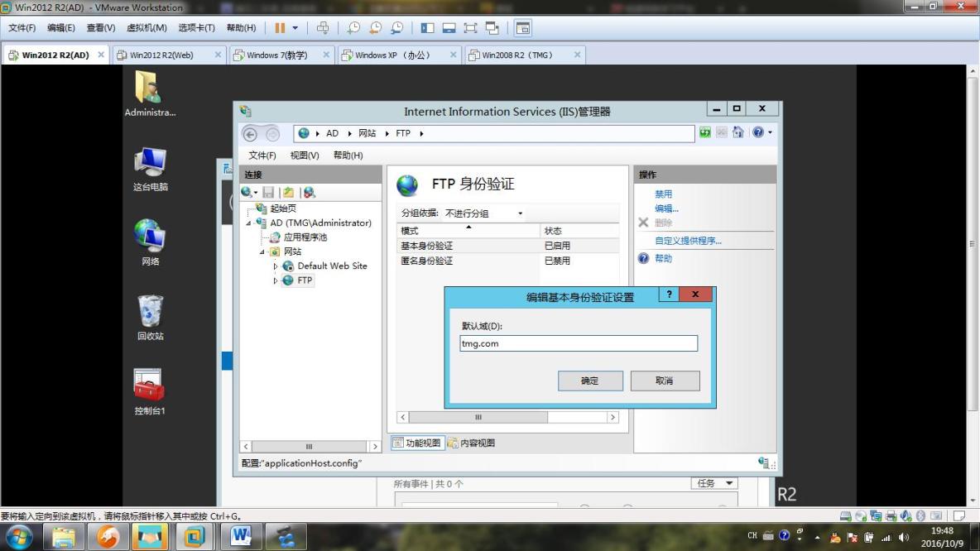Open Word from the Windows taskbar
This screenshot has width=980, height=551.
241,536
